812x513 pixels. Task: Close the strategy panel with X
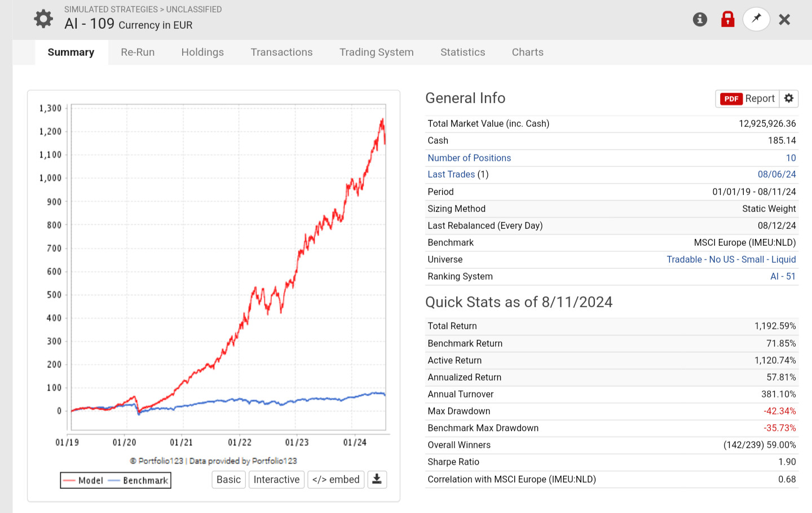coord(784,20)
